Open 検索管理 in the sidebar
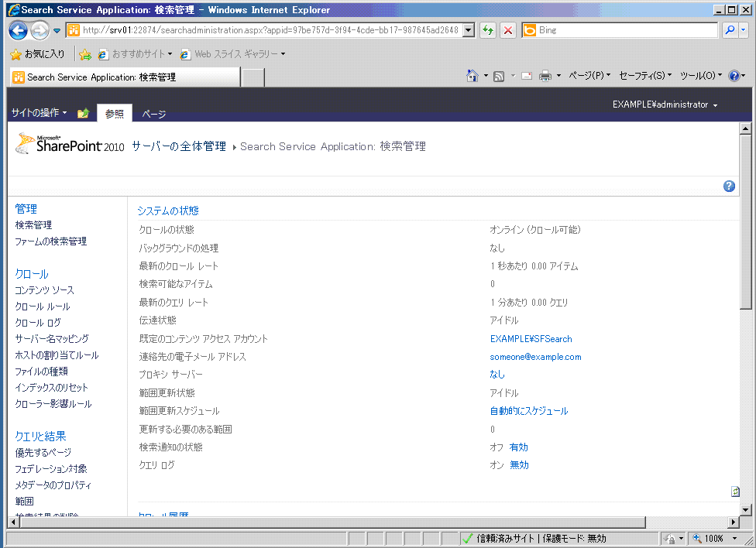 pyautogui.click(x=33, y=225)
